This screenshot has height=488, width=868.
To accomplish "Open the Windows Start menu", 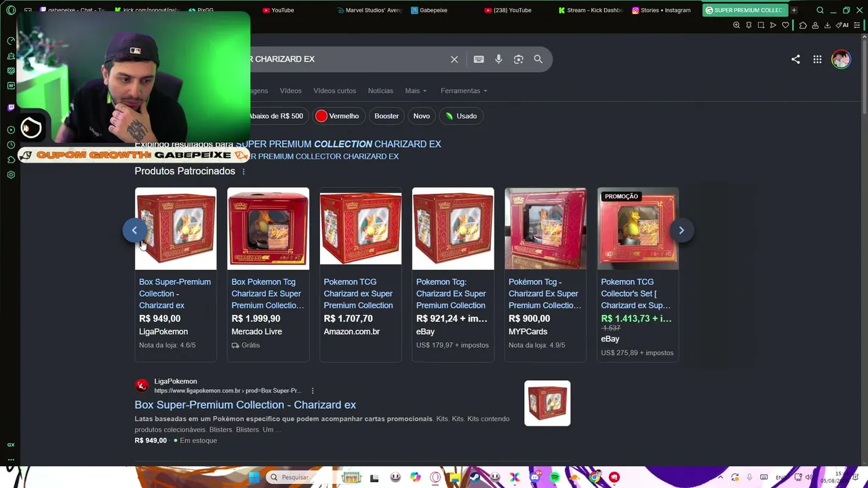I will pyautogui.click(x=254, y=477).
